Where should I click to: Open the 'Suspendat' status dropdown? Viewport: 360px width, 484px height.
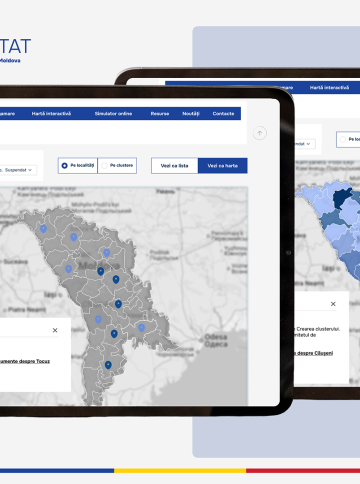pos(19,170)
